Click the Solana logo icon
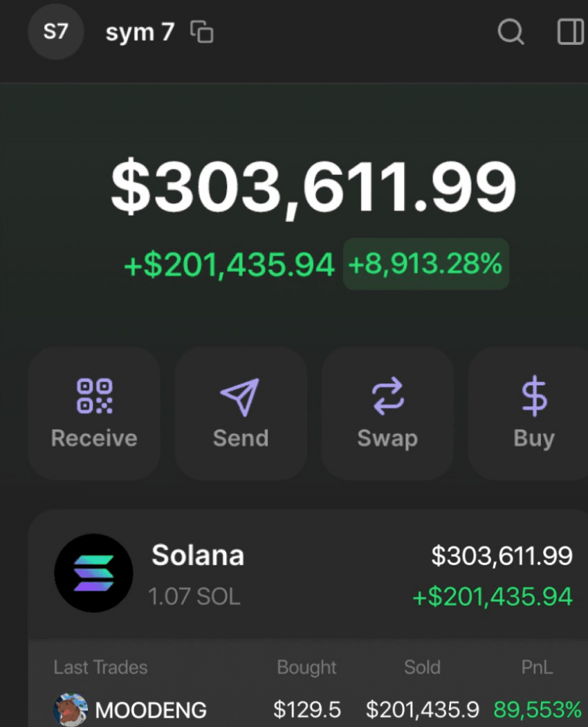Screen dimensions: 588x727 point(93,573)
